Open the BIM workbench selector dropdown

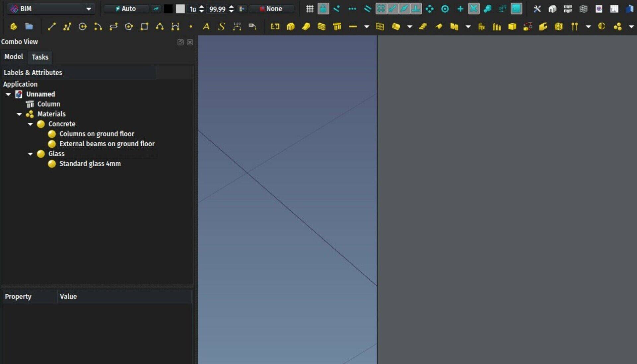pyautogui.click(x=51, y=9)
